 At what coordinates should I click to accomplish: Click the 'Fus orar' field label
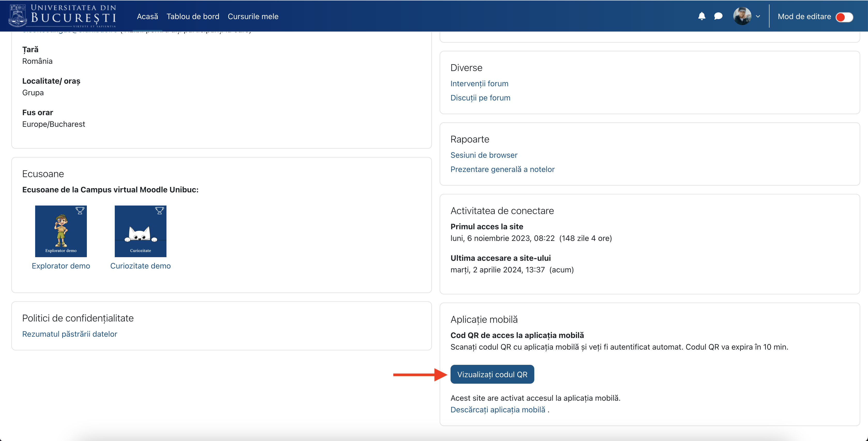click(38, 112)
